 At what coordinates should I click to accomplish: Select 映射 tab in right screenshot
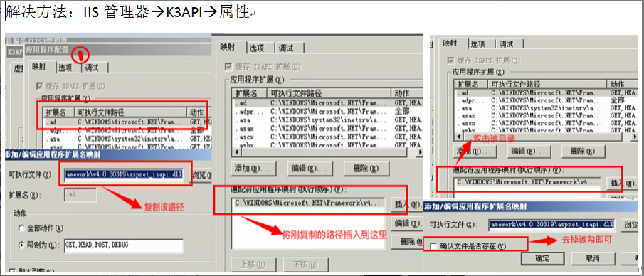click(x=450, y=43)
